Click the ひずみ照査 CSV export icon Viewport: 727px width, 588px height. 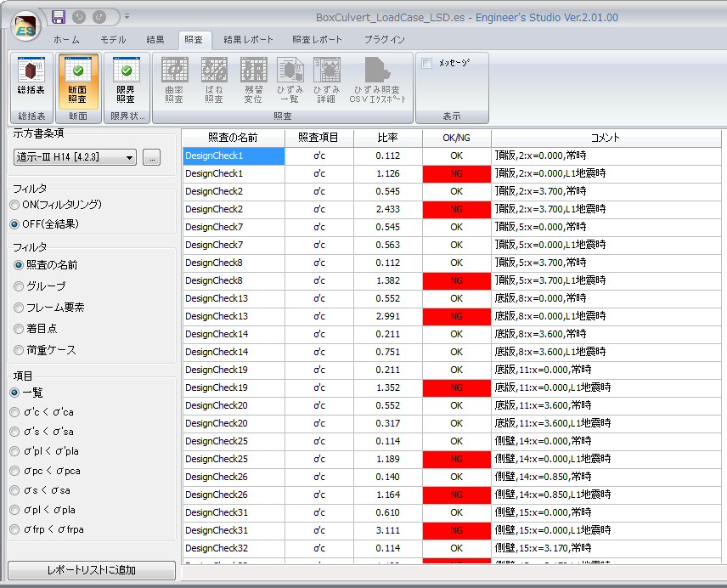[x=377, y=82]
